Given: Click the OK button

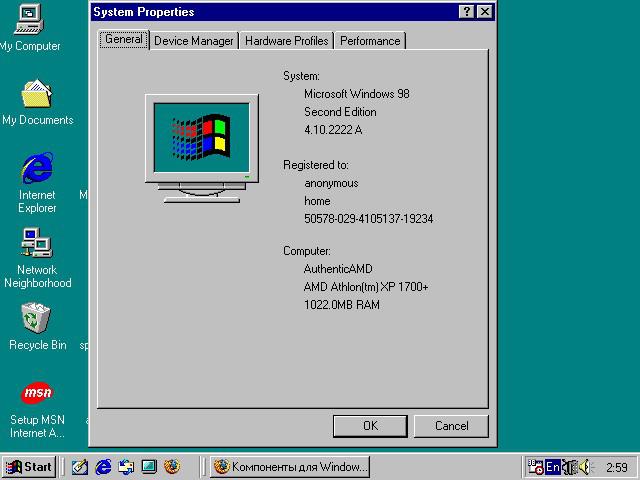Looking at the screenshot, I should point(370,426).
